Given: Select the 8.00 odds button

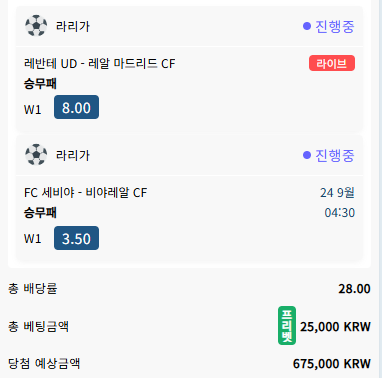Looking at the screenshot, I should click(76, 107).
